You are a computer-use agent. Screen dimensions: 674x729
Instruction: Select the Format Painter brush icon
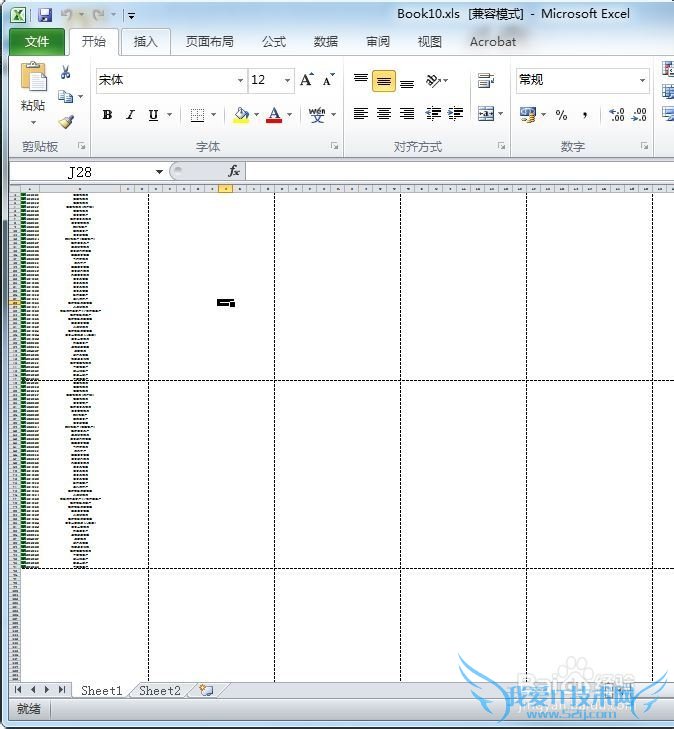(66, 122)
